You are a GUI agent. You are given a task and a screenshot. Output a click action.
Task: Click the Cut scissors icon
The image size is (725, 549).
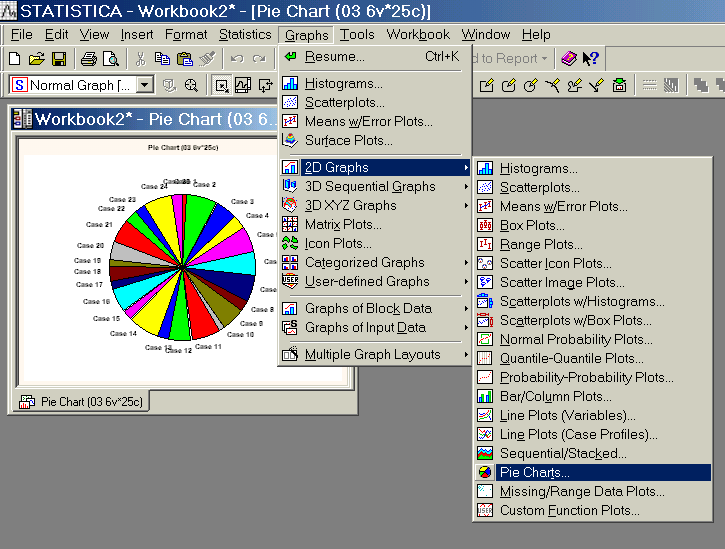(x=141, y=59)
